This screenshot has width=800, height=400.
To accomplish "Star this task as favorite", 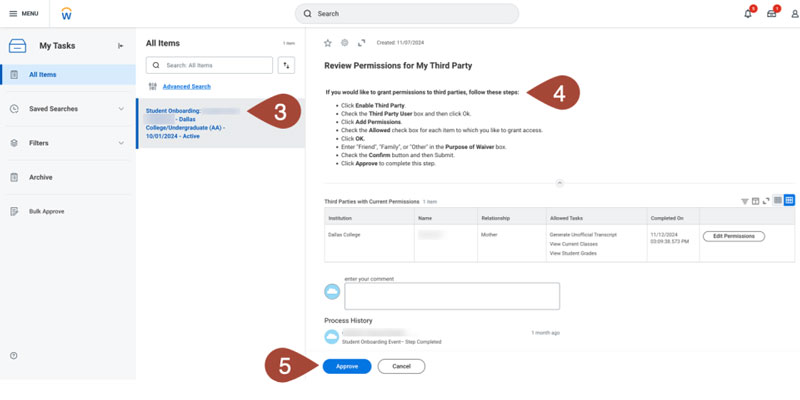I will pos(328,43).
